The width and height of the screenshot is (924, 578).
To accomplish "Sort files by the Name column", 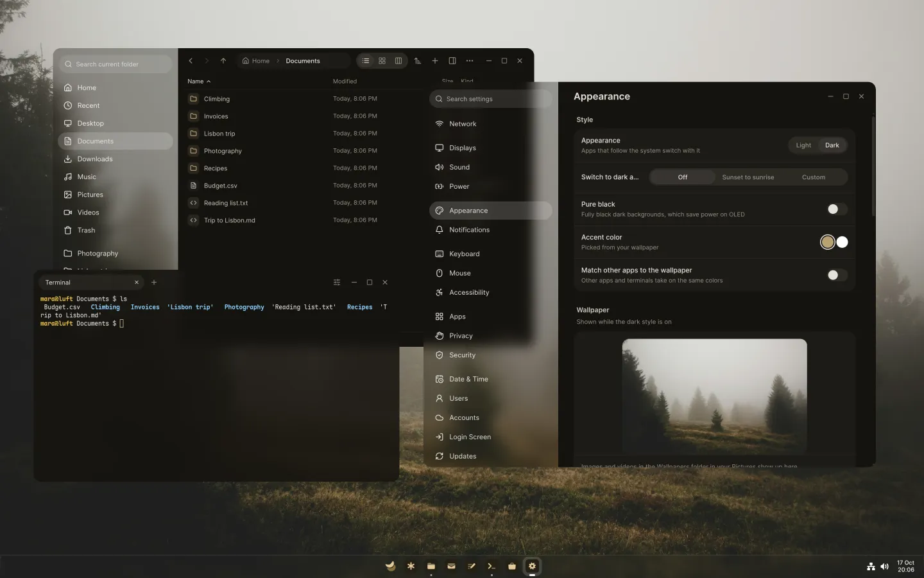I will [199, 82].
